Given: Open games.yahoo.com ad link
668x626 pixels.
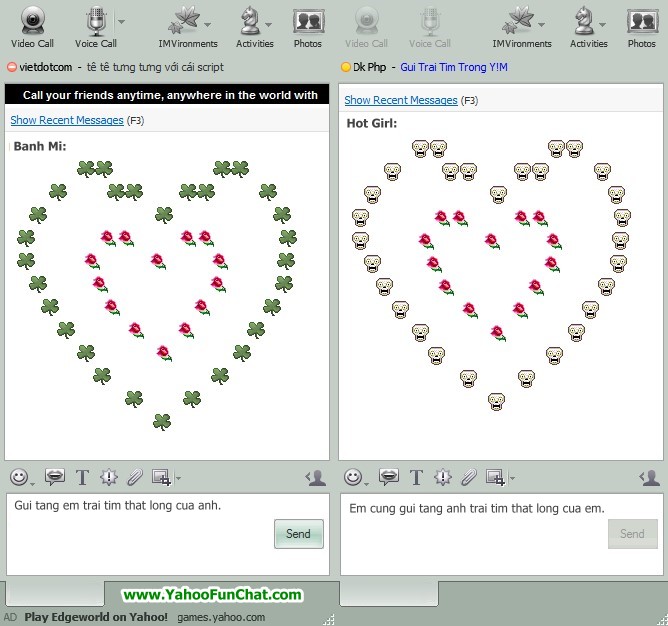Looking at the screenshot, I should pos(221,617).
